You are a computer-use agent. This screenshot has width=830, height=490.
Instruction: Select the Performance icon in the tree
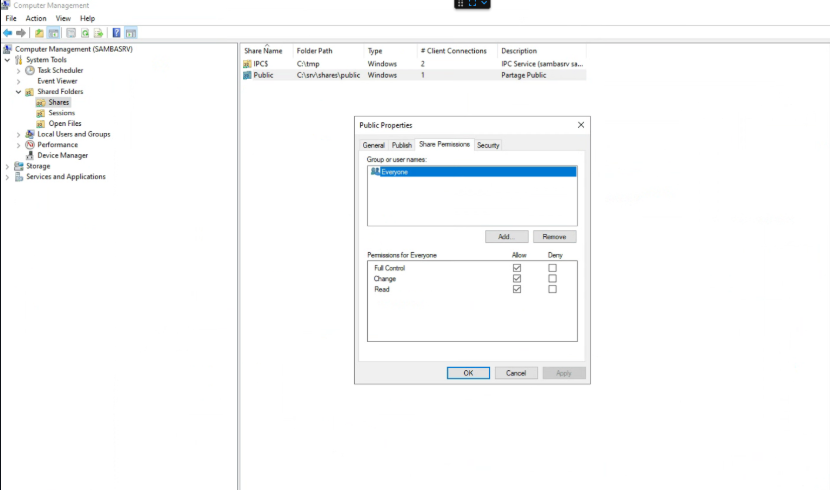click(31, 145)
